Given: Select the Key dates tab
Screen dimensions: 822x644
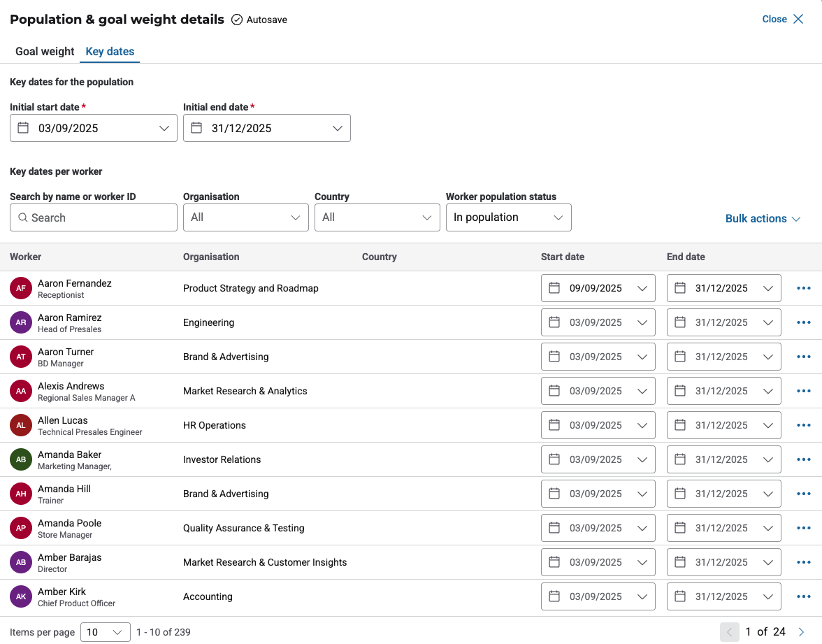Looking at the screenshot, I should click(110, 51).
